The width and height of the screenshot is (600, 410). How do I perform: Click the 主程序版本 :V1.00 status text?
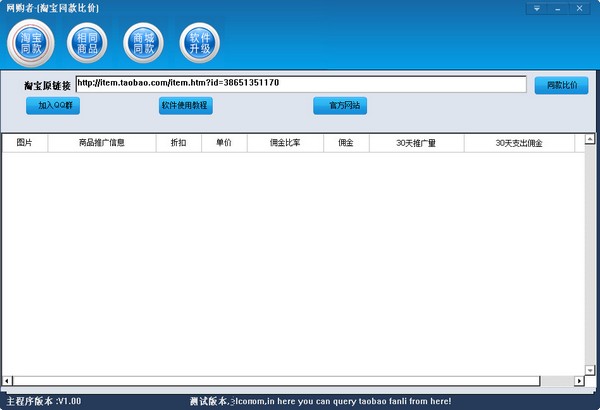[x=44, y=402]
